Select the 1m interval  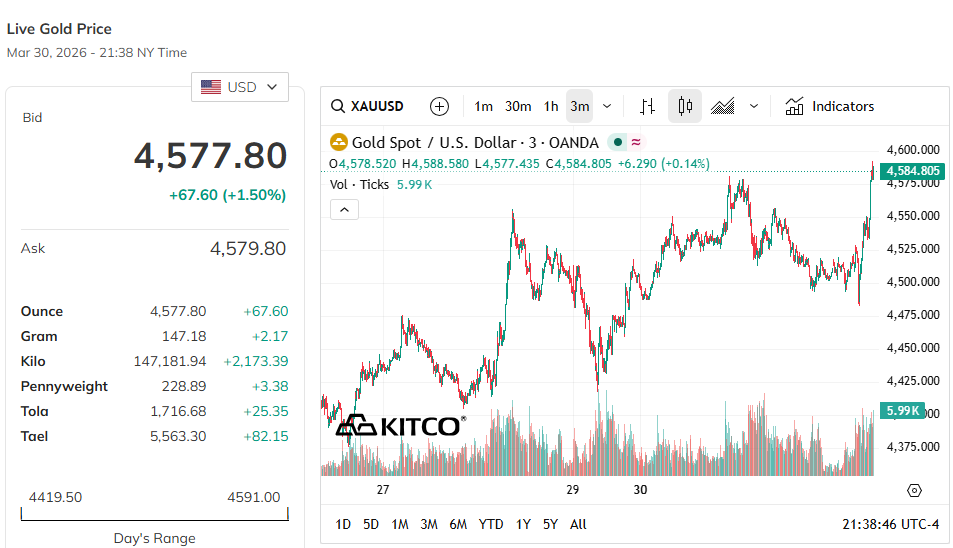[x=483, y=107]
